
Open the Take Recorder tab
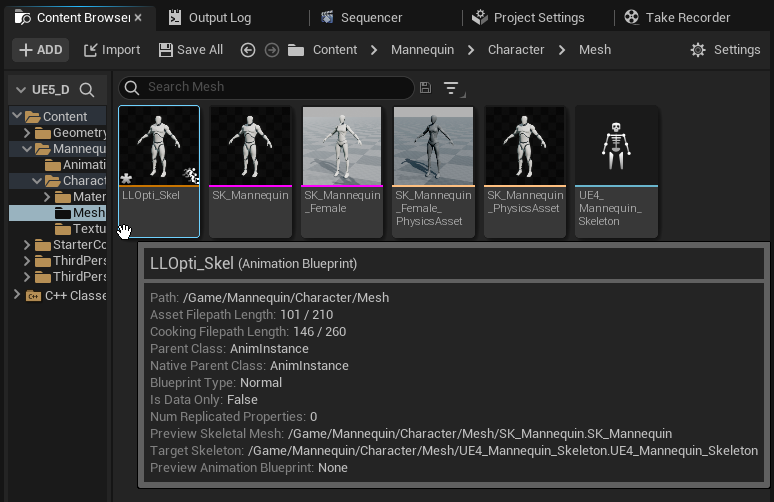(677, 18)
